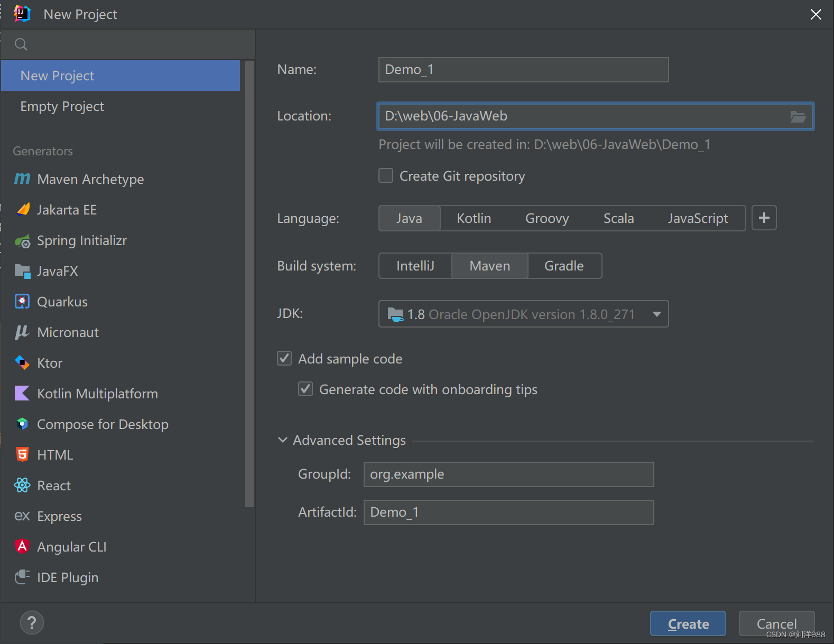Open the Spring Initializr generator label

point(82,241)
